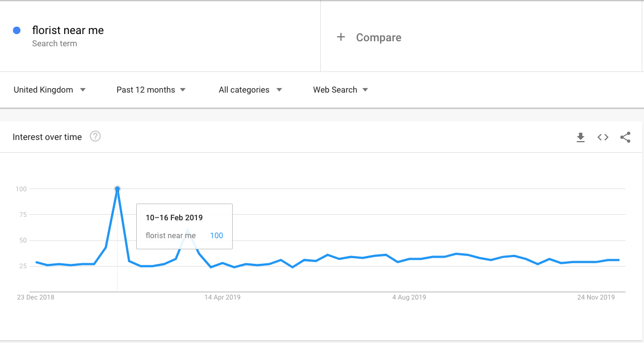
Task: Open the United Kingdom region dropdown
Action: click(x=49, y=90)
